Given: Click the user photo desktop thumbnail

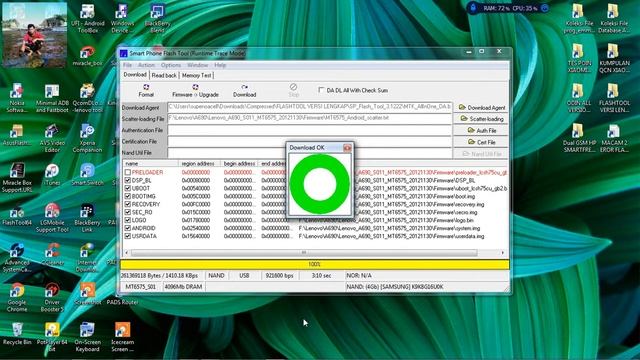Looking at the screenshot, I should coord(34,35).
